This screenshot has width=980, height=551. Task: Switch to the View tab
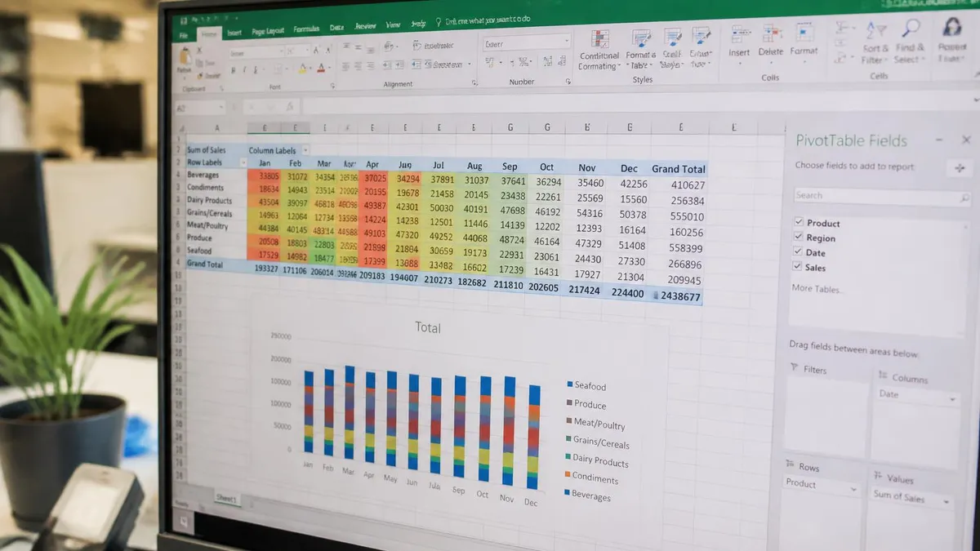[393, 25]
